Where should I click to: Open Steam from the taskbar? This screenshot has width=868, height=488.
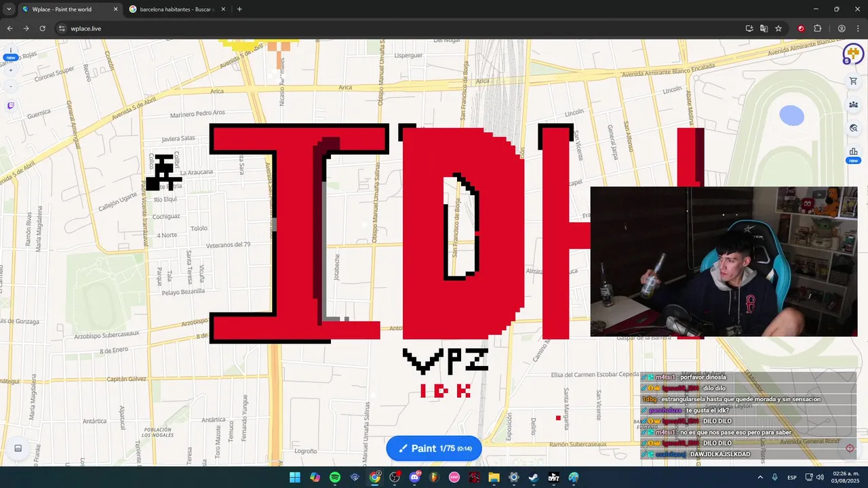[x=534, y=477]
